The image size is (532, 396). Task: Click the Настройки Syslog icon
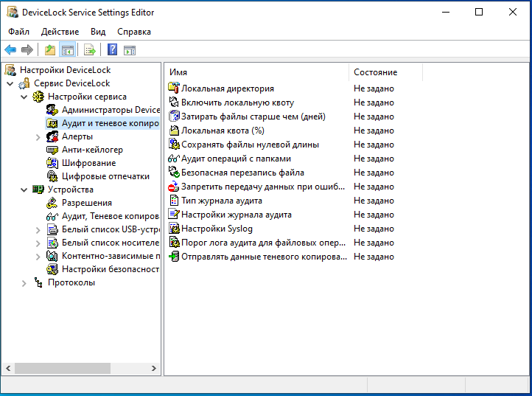coord(174,228)
